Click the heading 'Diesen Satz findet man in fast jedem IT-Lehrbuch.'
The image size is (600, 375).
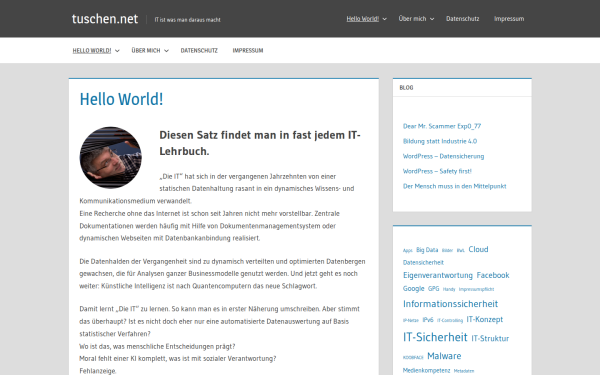point(260,143)
